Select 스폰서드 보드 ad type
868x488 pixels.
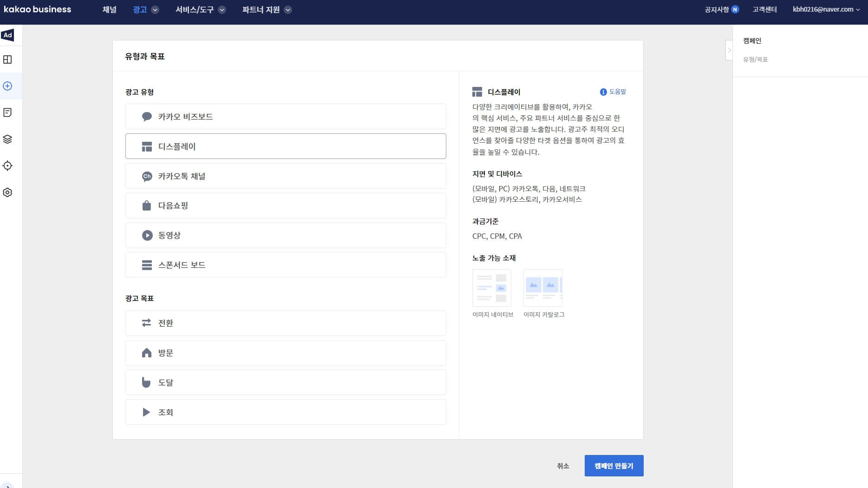pyautogui.click(x=286, y=265)
